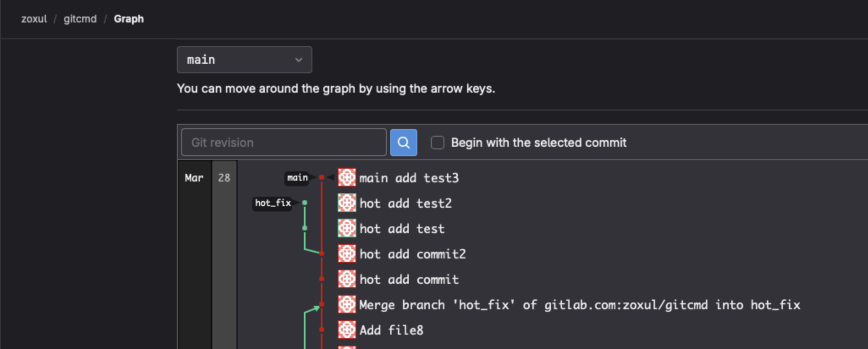
Task: Go to zoxul breadcrumb link
Action: (34, 19)
